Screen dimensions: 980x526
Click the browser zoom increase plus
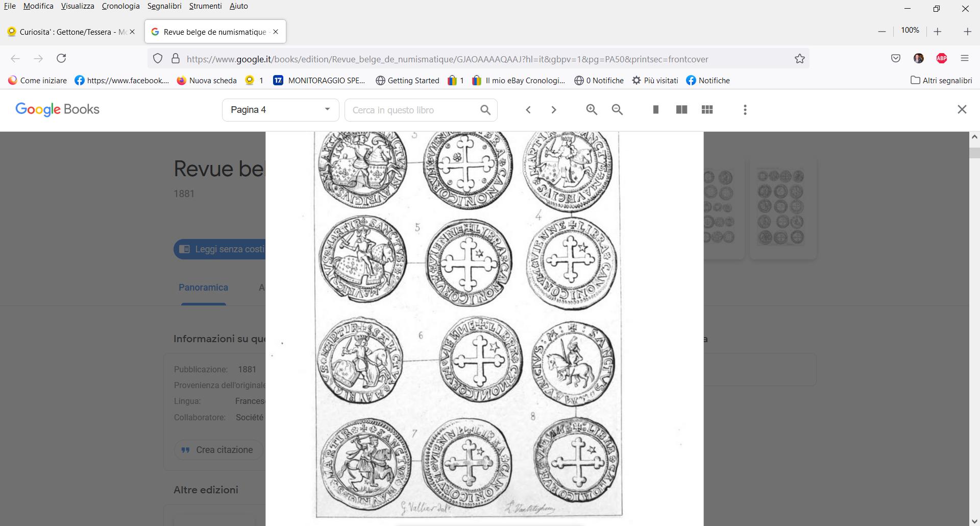[x=938, y=32]
